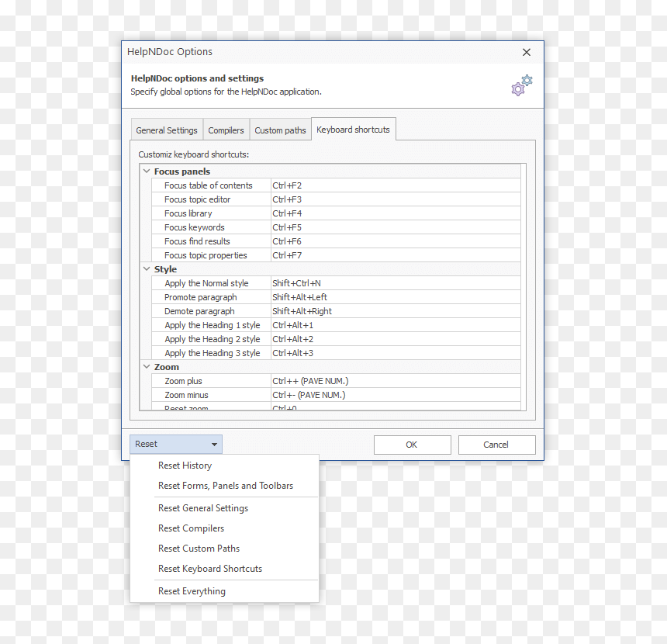Screen dimensions: 667x644
Task: Select the Promote paragraph row
Action: tap(336, 297)
